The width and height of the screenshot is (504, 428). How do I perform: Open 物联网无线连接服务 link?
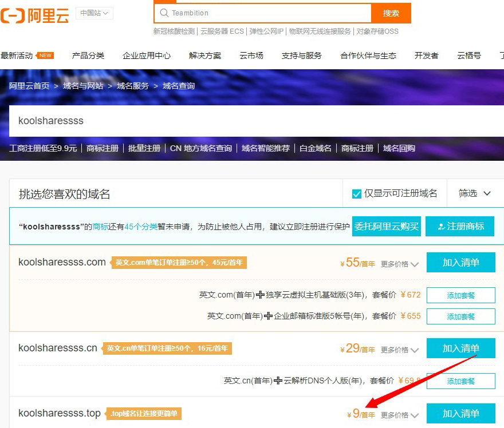pyautogui.click(x=320, y=31)
